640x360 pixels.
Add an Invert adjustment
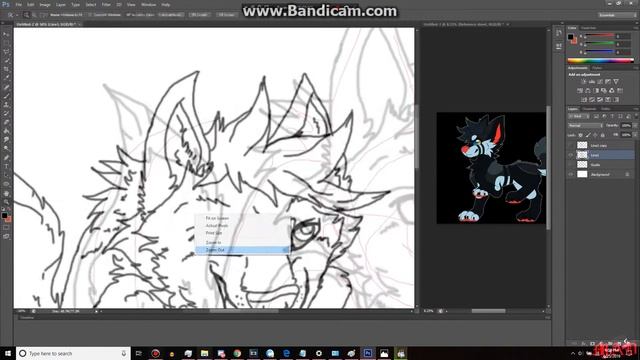[584, 100]
